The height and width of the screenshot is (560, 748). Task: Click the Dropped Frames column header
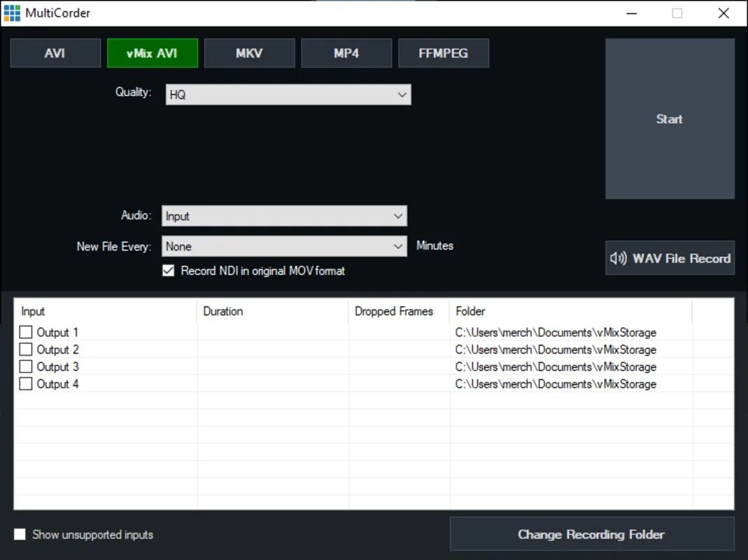tap(399, 311)
